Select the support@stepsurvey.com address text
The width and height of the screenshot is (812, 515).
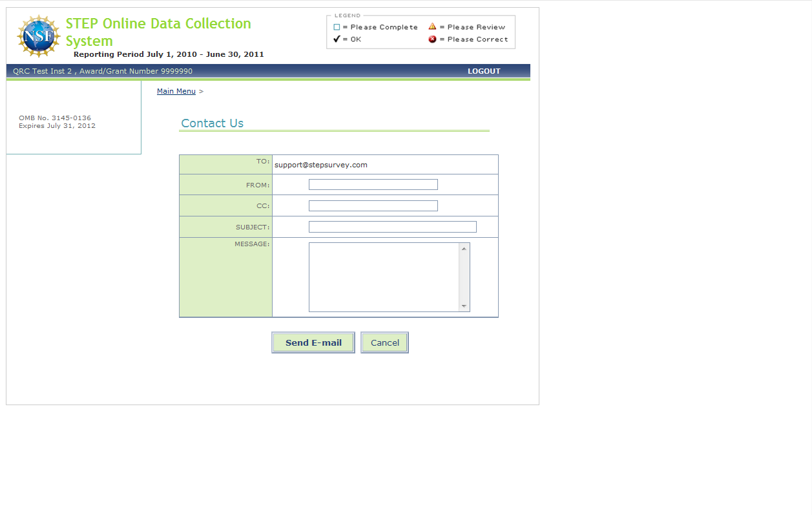[x=321, y=165]
